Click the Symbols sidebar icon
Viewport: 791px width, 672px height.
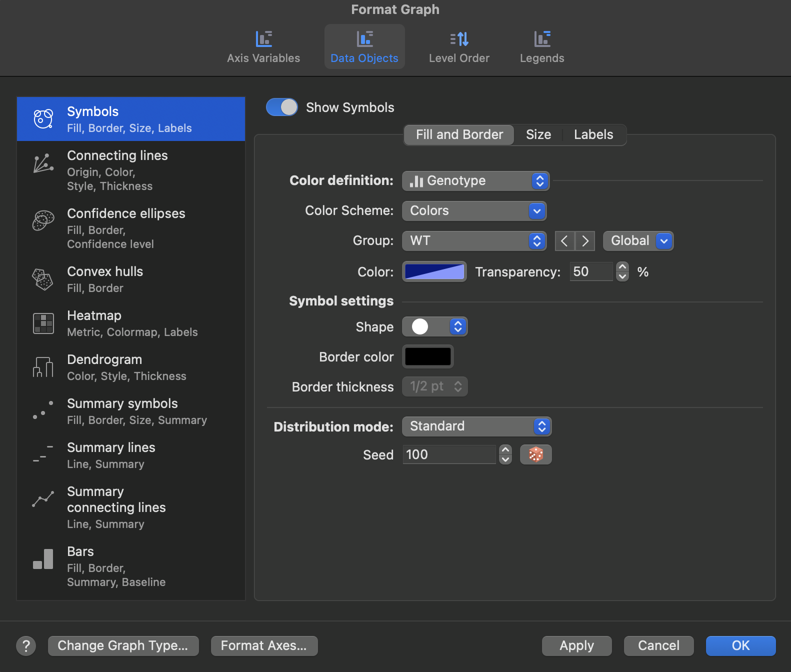43,119
